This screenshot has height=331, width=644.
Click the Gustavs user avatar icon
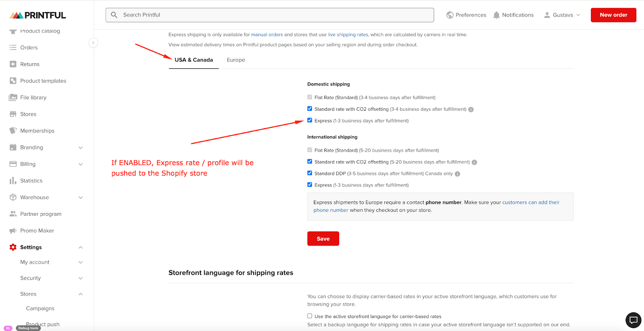coord(547,15)
